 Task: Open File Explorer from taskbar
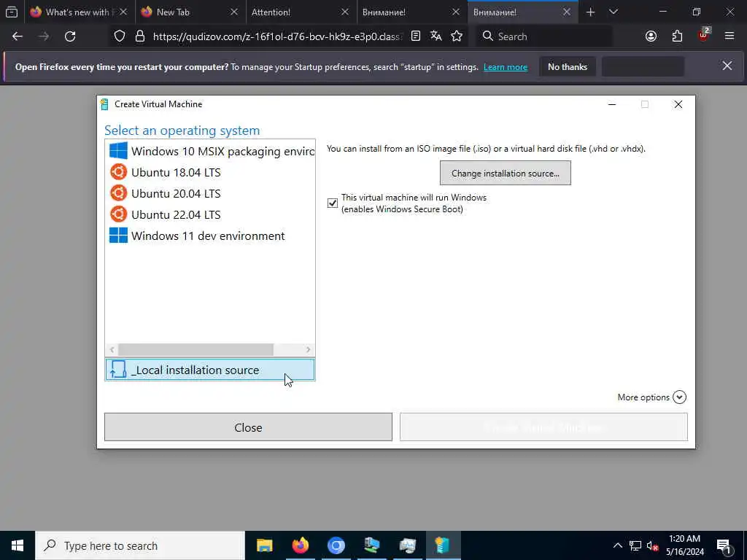tap(264, 545)
